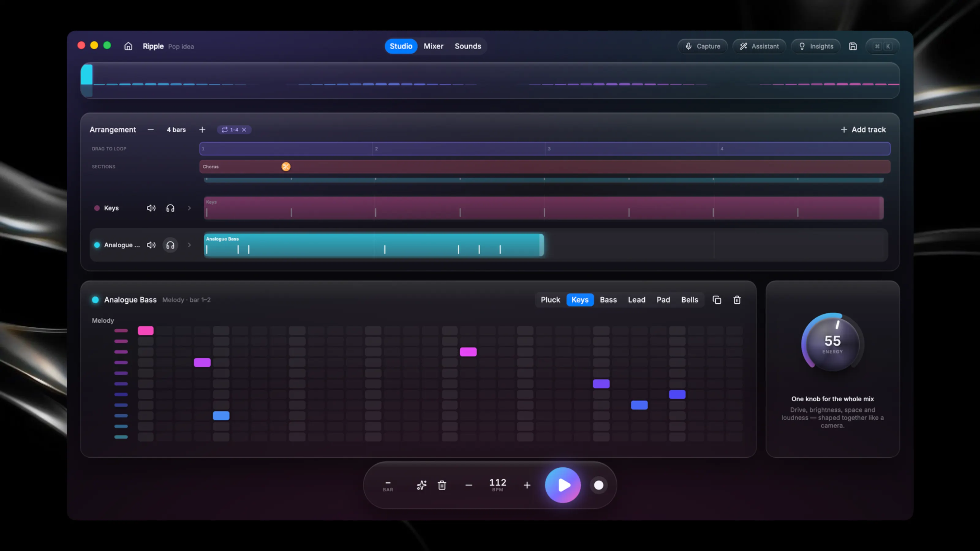Increase BPM with plus button
This screenshot has width=980, height=551.
click(527, 485)
